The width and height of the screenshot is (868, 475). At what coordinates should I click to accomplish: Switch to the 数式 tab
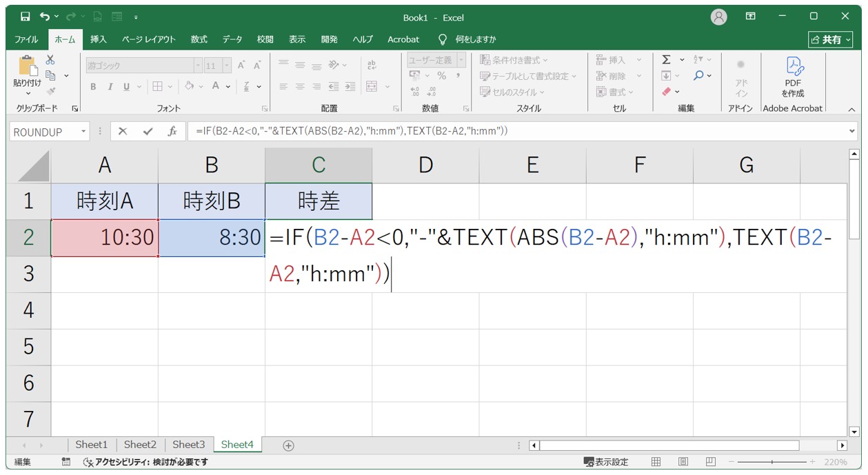pos(199,39)
